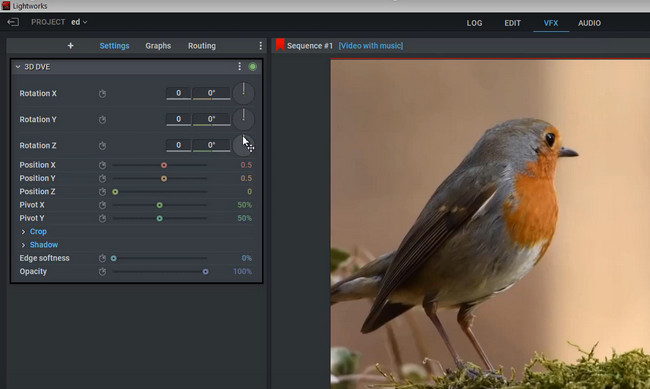Image resolution: width=650 pixels, height=389 pixels.
Task: Click the Sequence #1 title
Action: coord(310,46)
